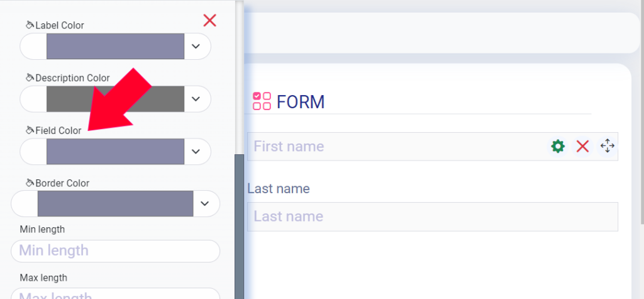Select the Border Color swatch
This screenshot has width=644, height=299.
point(116,203)
